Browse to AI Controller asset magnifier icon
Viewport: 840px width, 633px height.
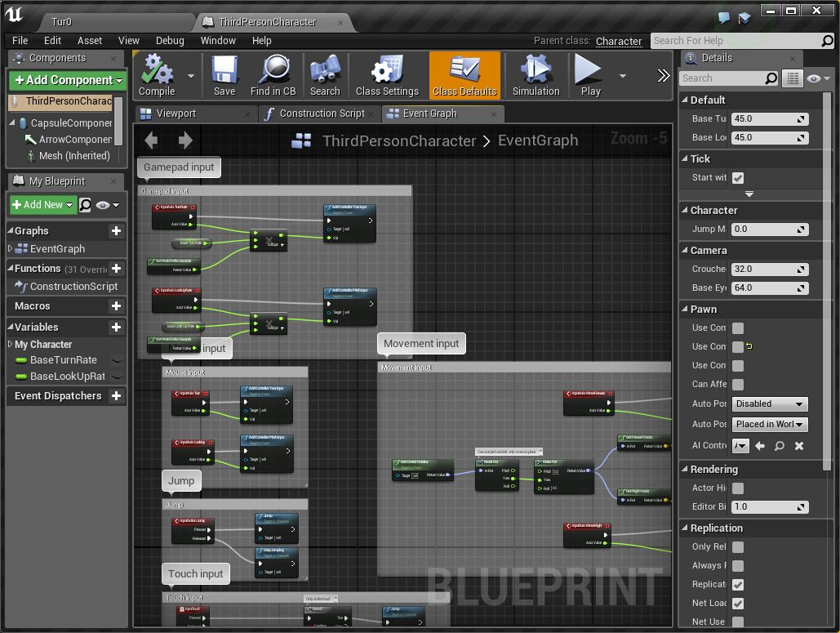click(780, 446)
